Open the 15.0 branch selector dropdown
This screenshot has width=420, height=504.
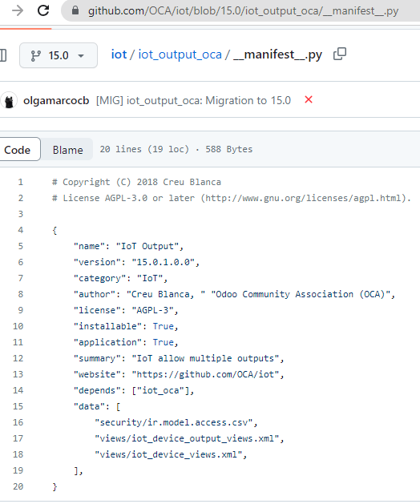point(59,55)
